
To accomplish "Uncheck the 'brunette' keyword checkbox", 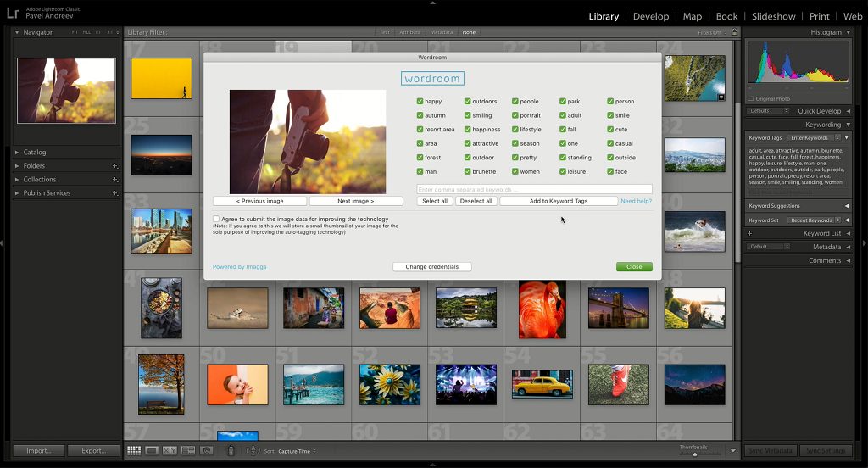I will [468, 172].
